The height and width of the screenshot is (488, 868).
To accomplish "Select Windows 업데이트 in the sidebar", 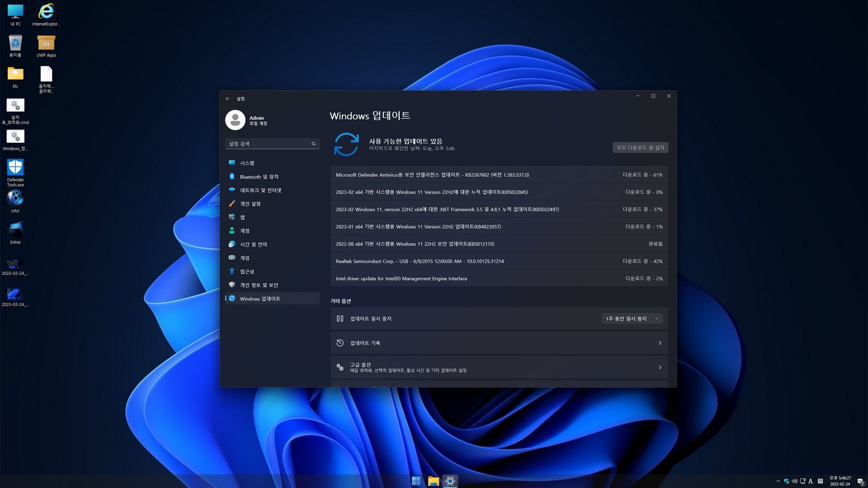I will click(272, 299).
